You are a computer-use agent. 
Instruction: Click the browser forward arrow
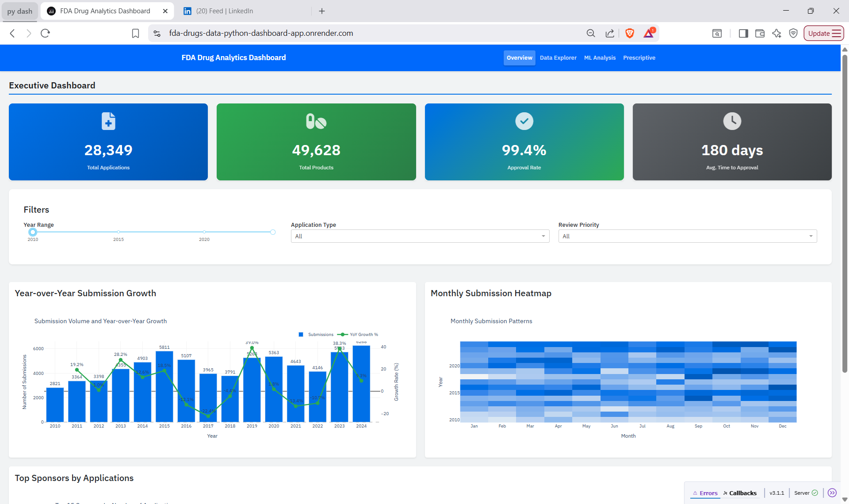(29, 33)
